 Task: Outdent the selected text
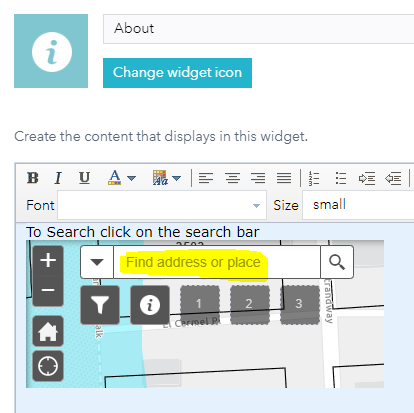(393, 179)
